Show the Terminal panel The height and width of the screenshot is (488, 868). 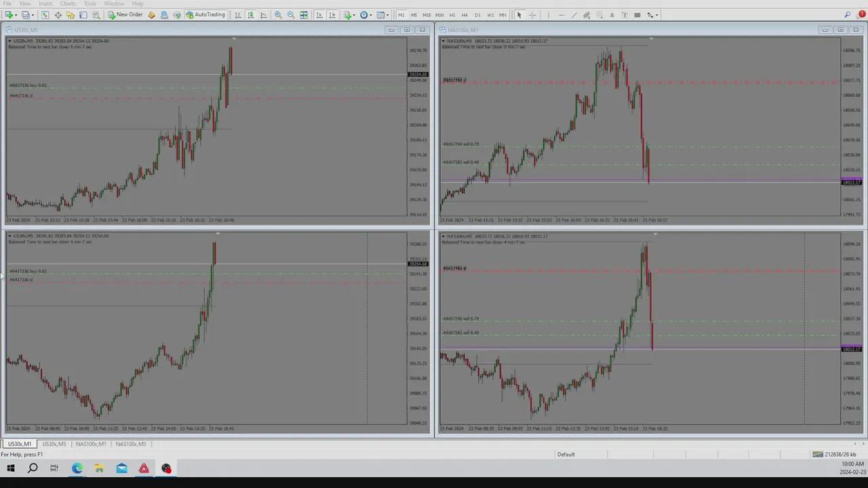point(83,15)
